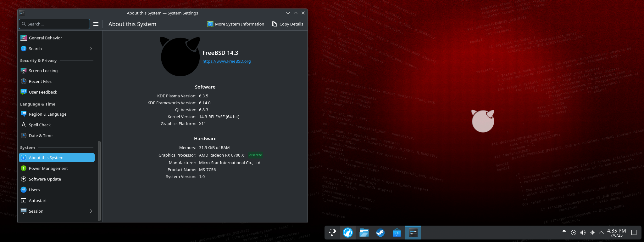The height and width of the screenshot is (242, 644).
Task: Select Kernel Version 14.3-RELEASE (64-bit) text
Action: click(x=219, y=117)
